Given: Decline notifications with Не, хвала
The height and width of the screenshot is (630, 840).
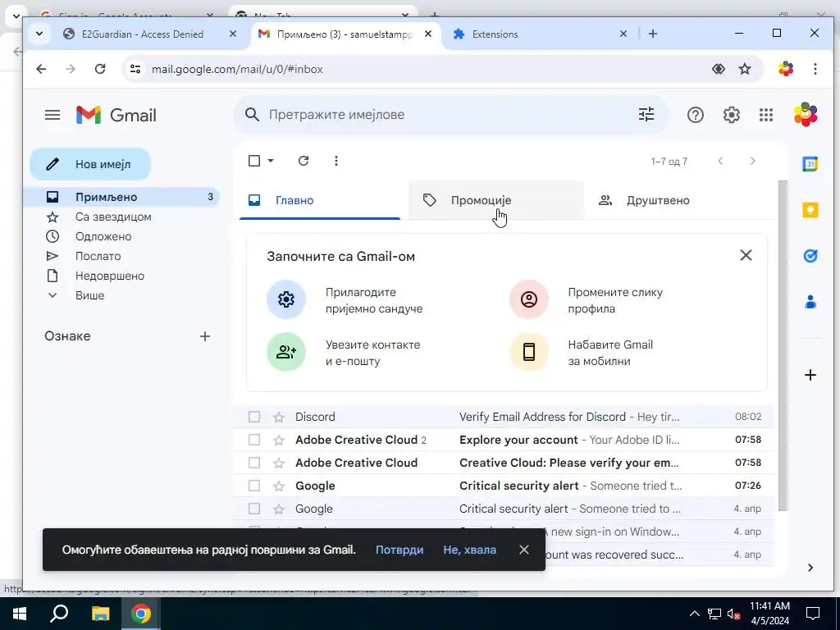Looking at the screenshot, I should tap(469, 550).
